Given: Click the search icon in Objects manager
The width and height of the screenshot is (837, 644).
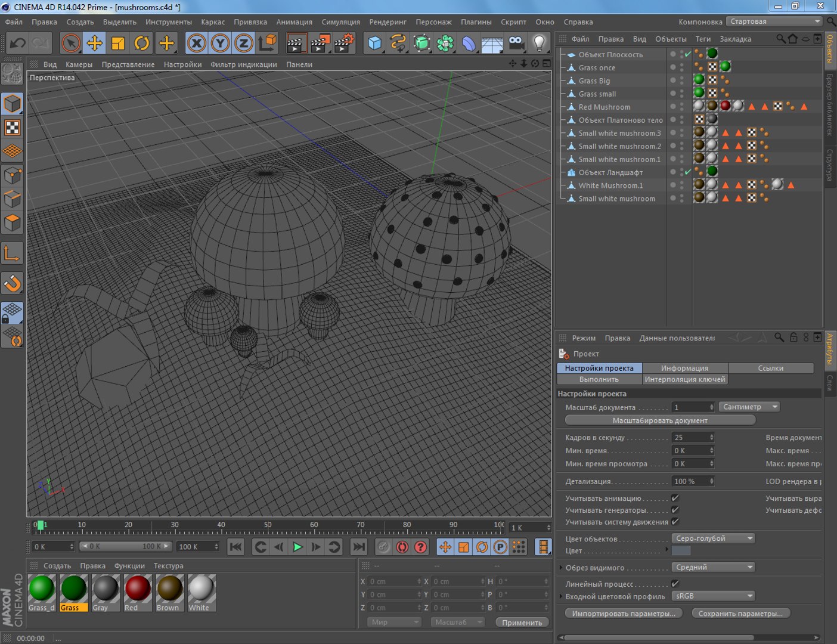Looking at the screenshot, I should tap(780, 39).
